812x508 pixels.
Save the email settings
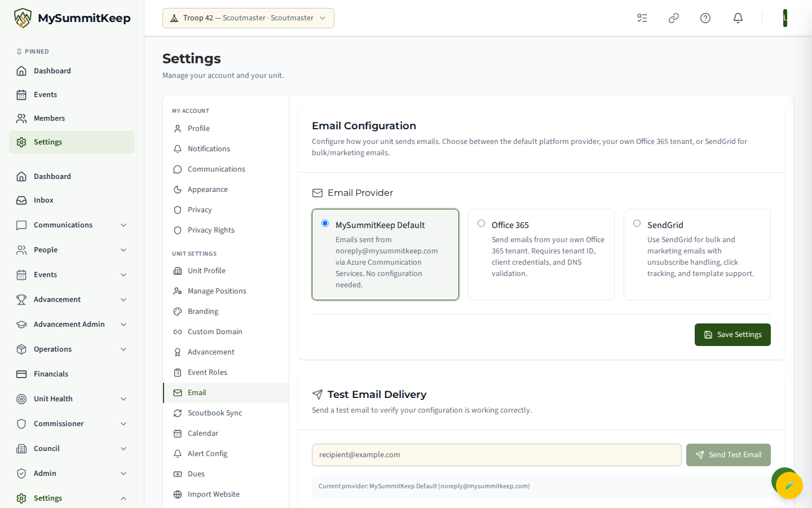[732, 335]
